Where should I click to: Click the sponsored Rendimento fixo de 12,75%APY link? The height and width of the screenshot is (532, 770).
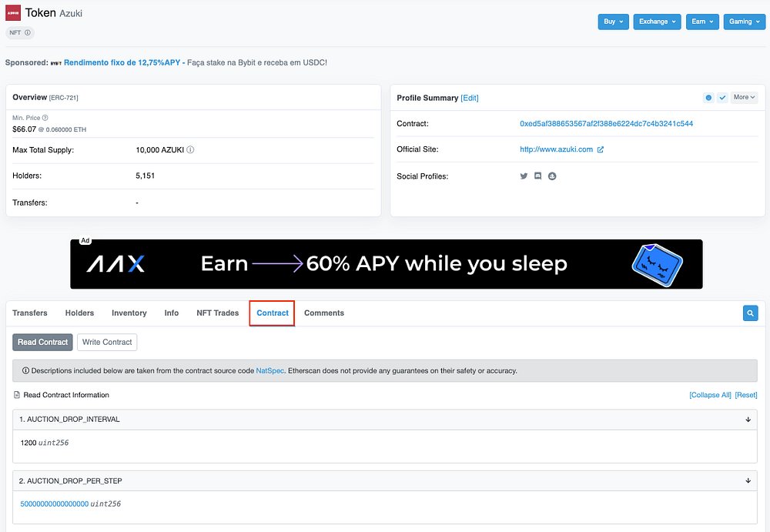click(122, 63)
